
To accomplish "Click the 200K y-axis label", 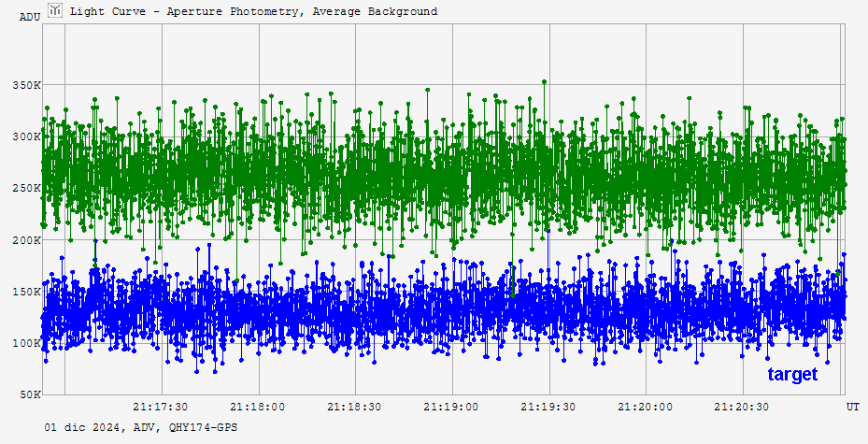I will coord(26,240).
